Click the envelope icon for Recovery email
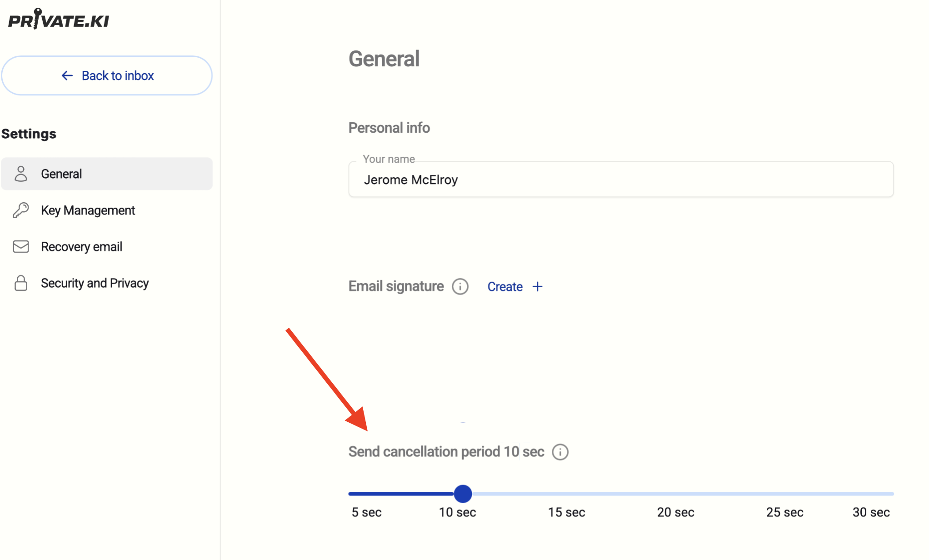 coord(21,246)
